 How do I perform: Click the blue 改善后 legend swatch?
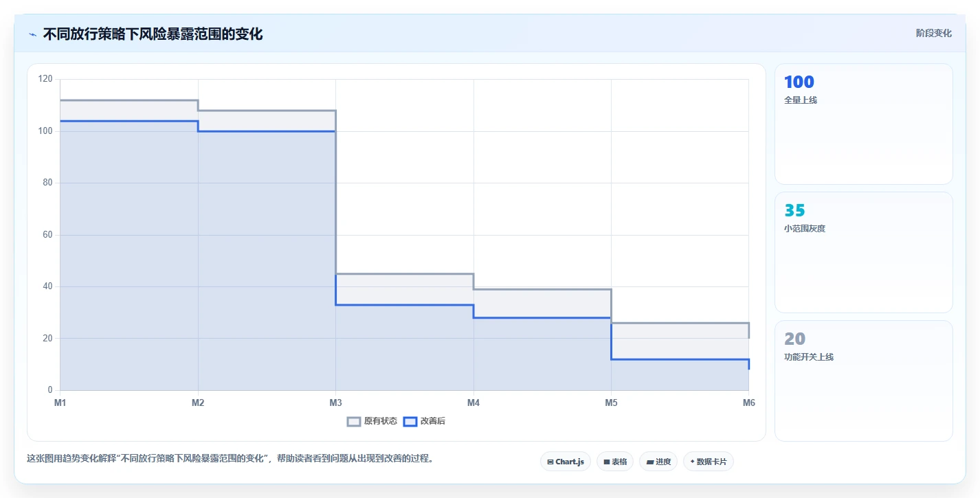[410, 421]
